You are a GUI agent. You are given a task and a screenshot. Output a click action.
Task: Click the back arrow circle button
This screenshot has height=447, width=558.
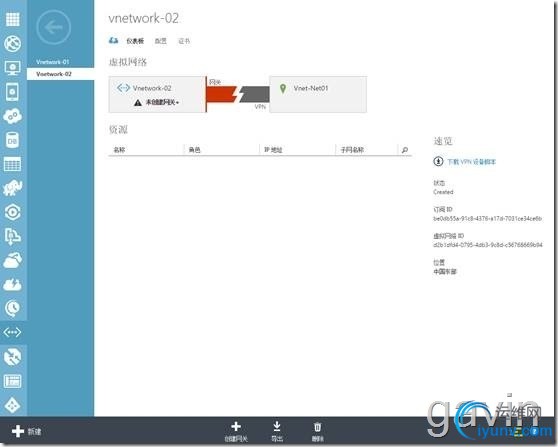[53, 27]
